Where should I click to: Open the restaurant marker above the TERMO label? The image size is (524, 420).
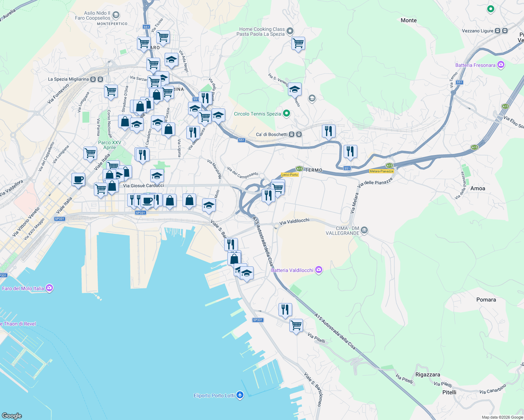pyautogui.click(x=350, y=152)
